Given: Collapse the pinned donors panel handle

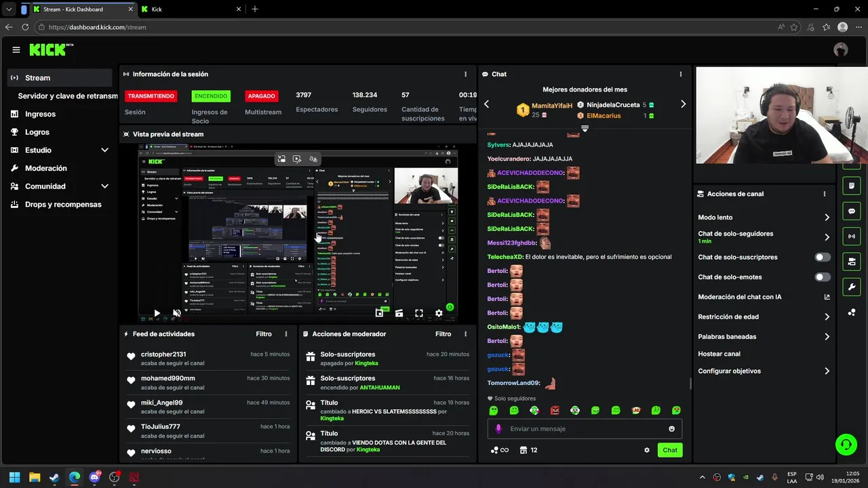Looking at the screenshot, I should point(585,128).
